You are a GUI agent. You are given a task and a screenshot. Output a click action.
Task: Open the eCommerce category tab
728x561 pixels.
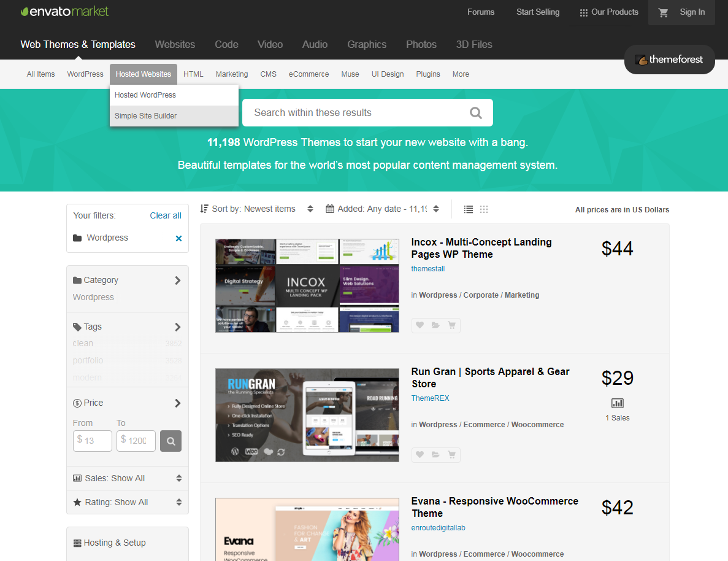click(308, 74)
